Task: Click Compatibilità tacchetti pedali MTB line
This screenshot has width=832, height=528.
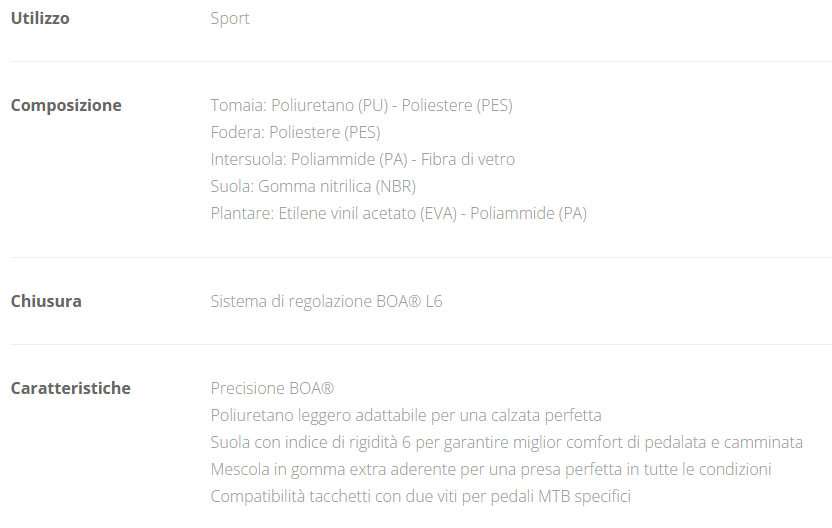Action: coord(420,496)
